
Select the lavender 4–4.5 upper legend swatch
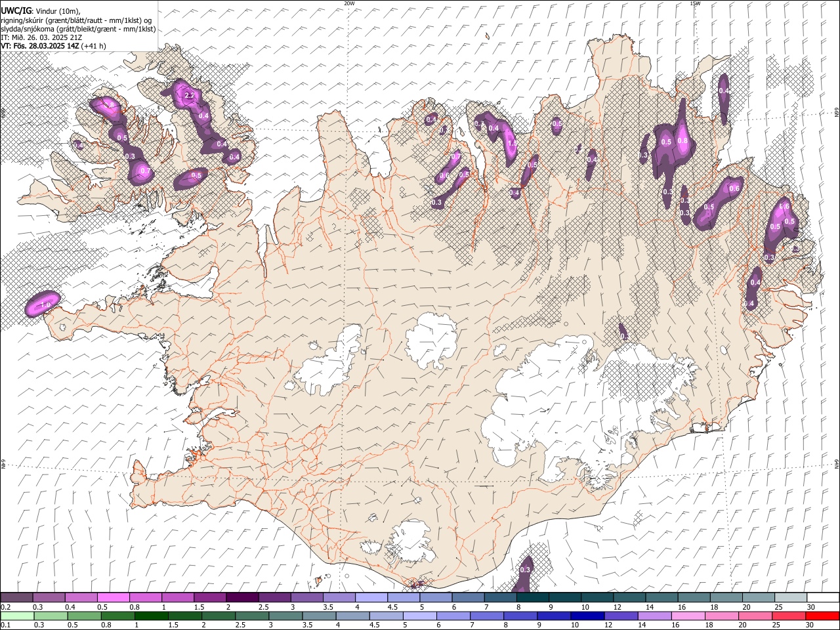click(x=371, y=597)
